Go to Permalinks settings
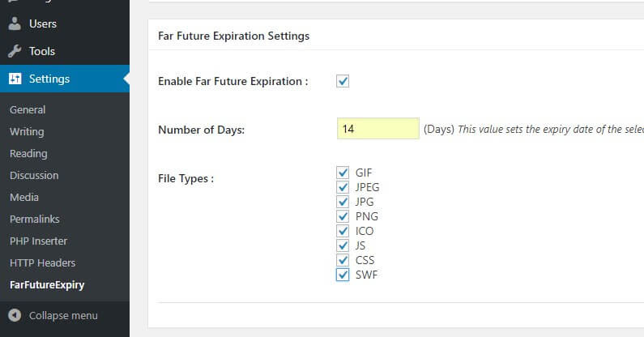Image resolution: width=644 pixels, height=337 pixels. (35, 219)
